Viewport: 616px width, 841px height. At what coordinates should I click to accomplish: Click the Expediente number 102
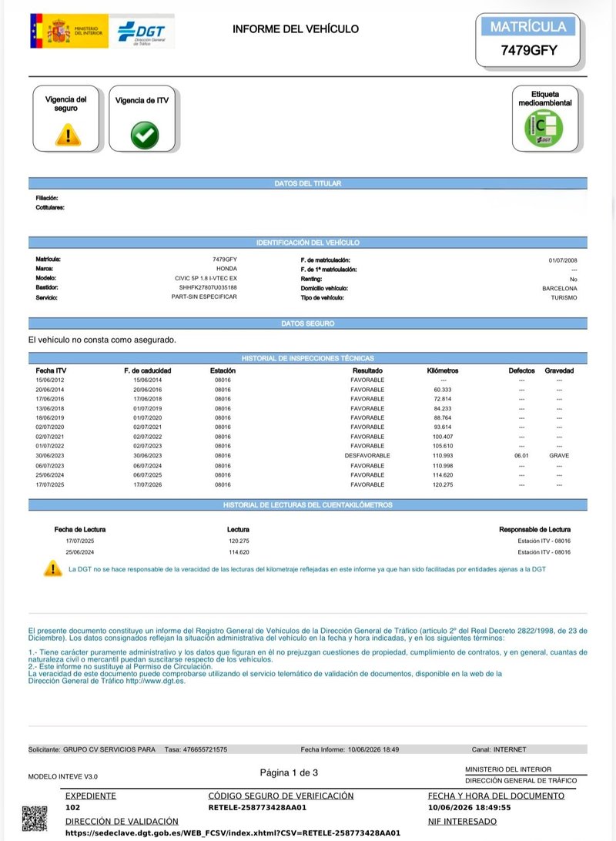72,808
